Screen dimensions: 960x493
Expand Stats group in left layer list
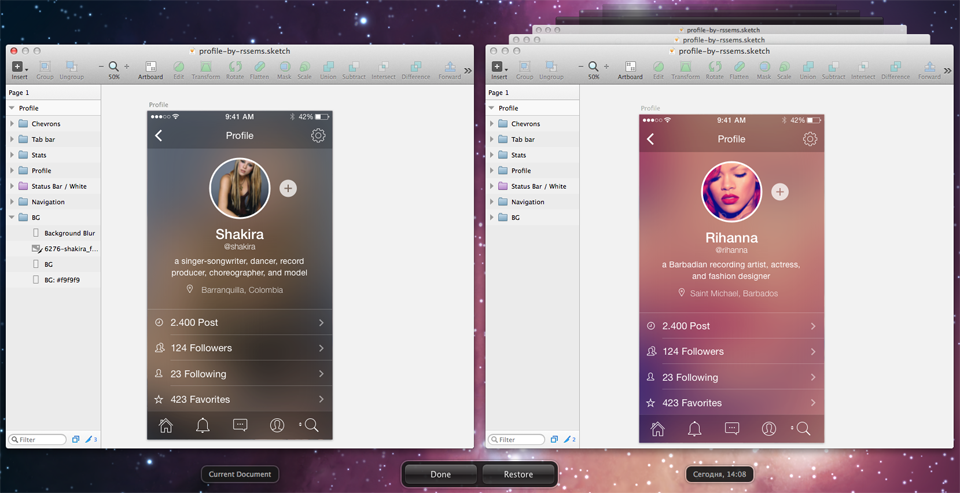coord(12,155)
